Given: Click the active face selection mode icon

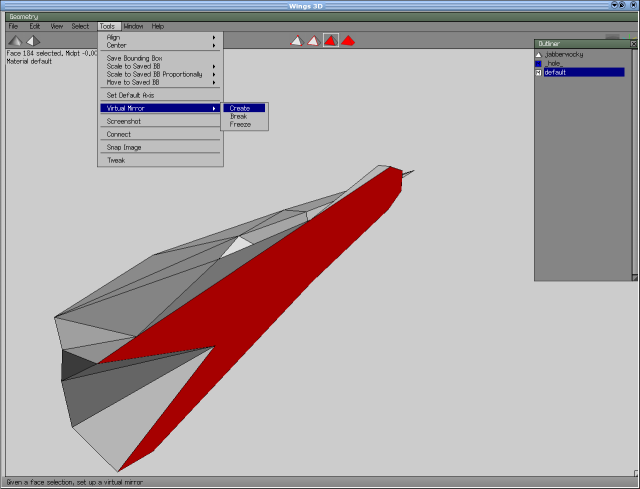Looking at the screenshot, I should (x=330, y=40).
